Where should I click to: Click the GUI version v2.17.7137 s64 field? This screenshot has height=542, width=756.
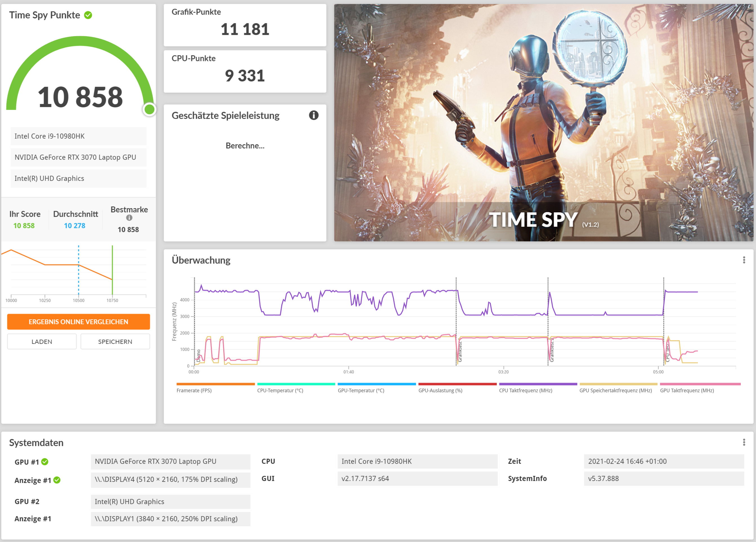418,479
